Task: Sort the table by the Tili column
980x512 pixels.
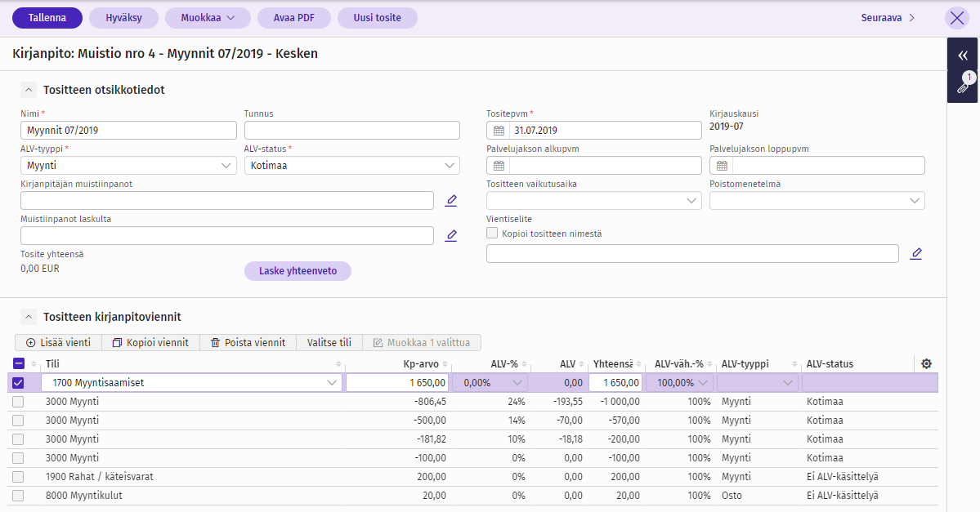Action: coord(338,364)
